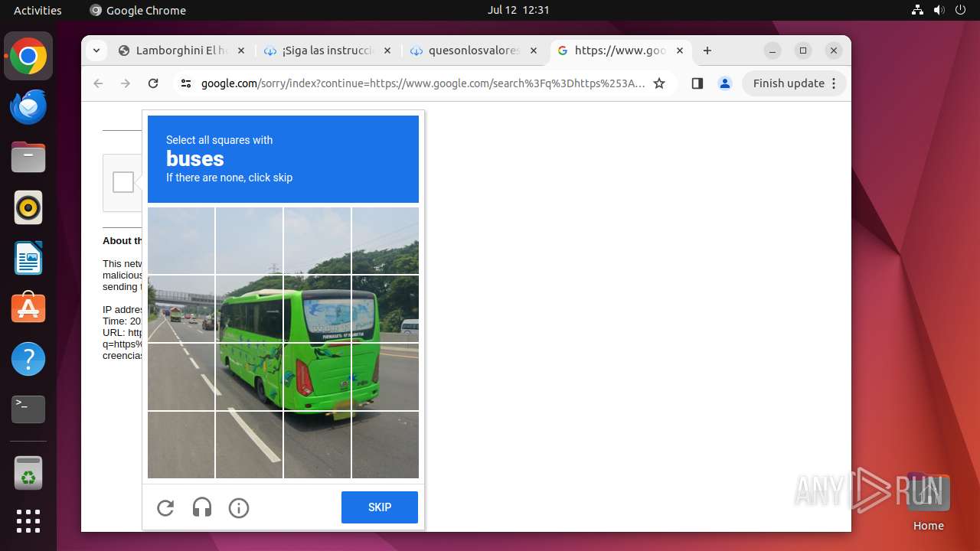Minimize the Chrome window
Screen dimensions: 980x551
click(773, 51)
